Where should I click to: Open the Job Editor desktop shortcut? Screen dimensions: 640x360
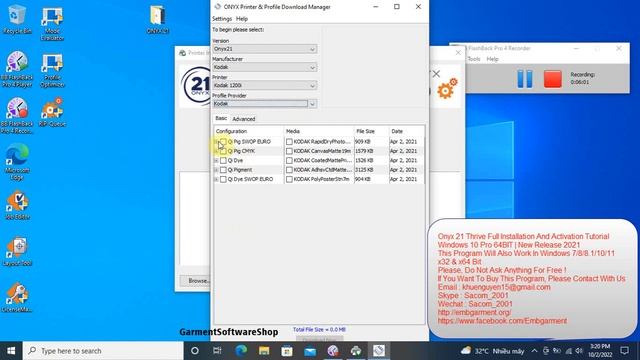(x=17, y=205)
